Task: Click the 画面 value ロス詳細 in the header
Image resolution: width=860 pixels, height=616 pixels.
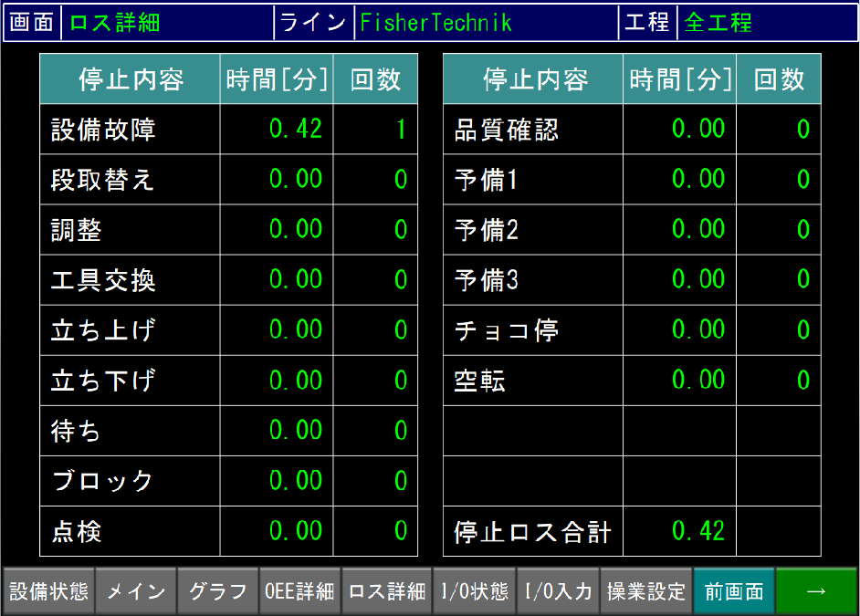Action: (115, 23)
